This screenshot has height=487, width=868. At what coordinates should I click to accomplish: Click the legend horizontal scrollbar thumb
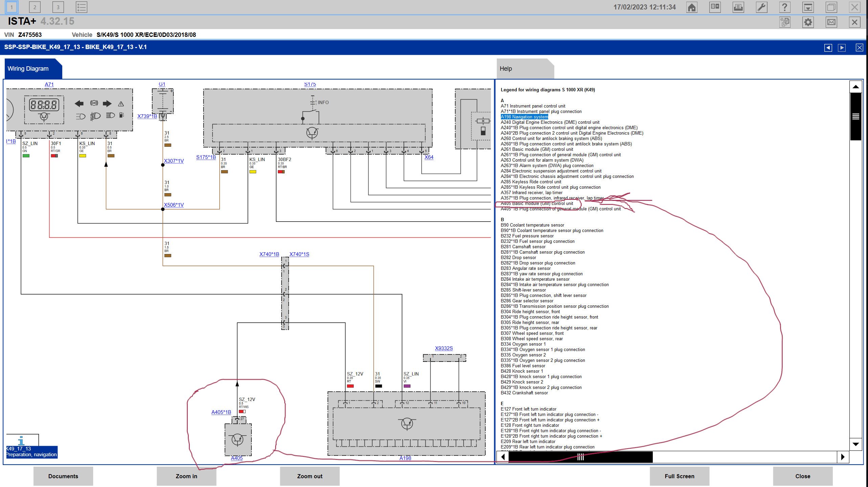pos(580,457)
